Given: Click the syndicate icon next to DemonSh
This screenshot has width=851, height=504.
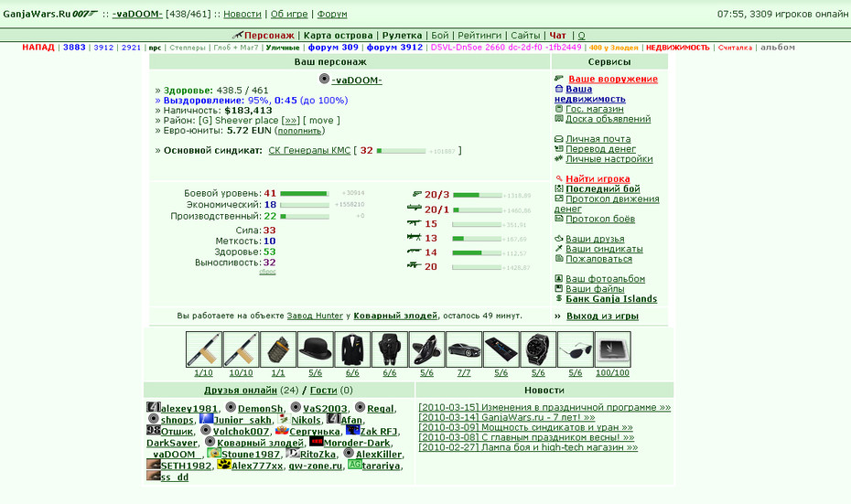Looking at the screenshot, I should [231, 407].
